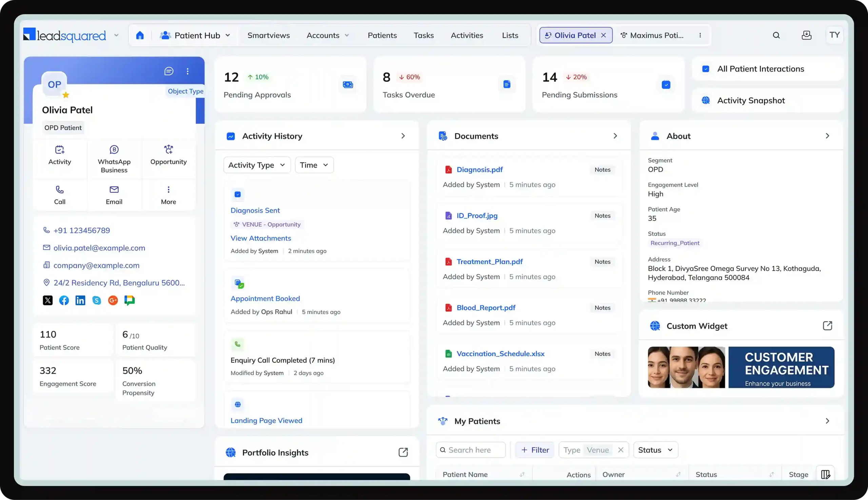The width and height of the screenshot is (868, 500).
Task: Open the Time filter dropdown
Action: [314, 165]
